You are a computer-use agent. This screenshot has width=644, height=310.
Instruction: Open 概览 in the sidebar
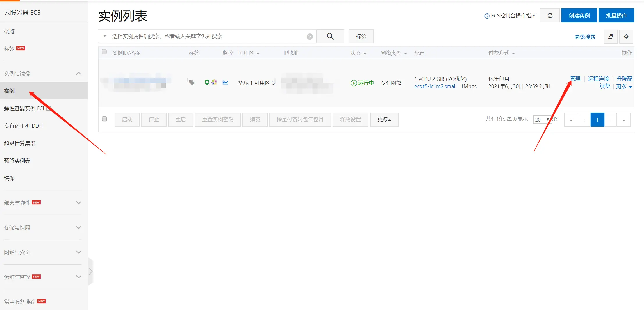pyautogui.click(x=9, y=31)
